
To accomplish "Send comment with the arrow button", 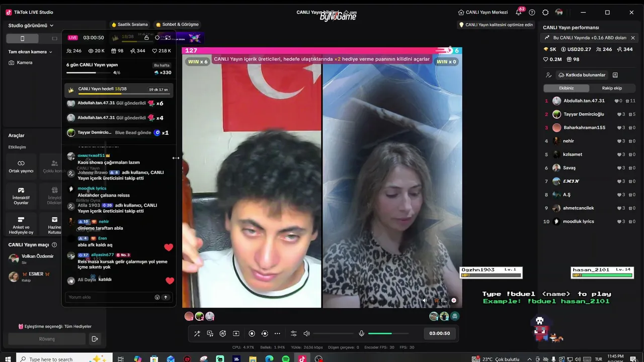I will 166,297.
